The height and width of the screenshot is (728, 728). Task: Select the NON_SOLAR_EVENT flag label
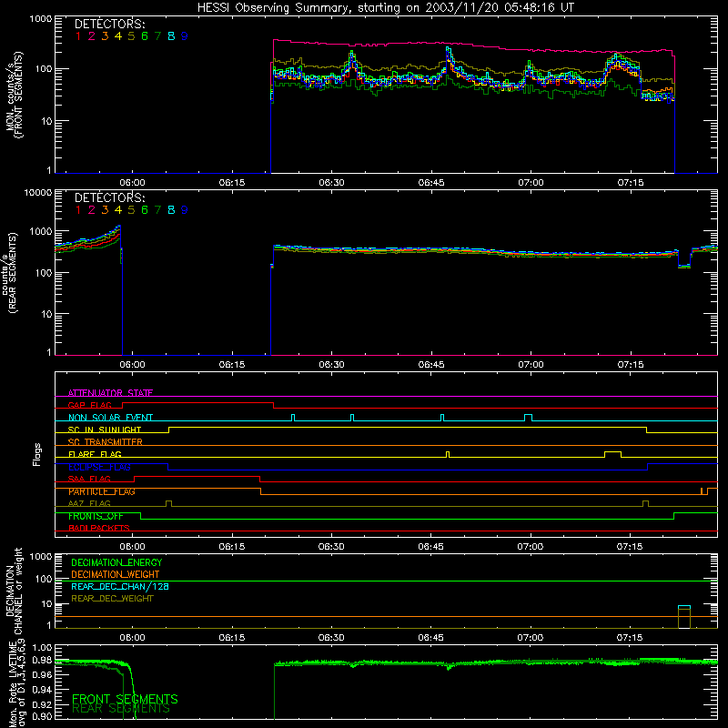[x=110, y=418]
